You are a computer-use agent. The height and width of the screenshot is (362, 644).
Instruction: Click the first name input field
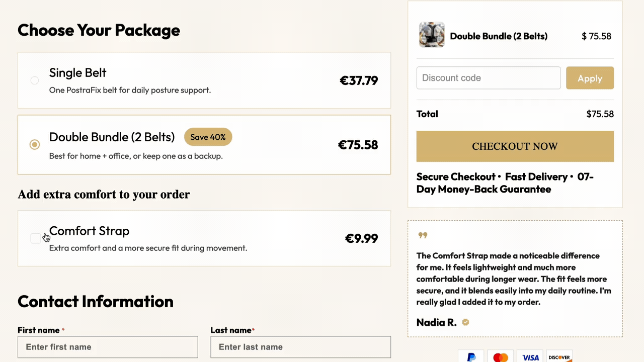(x=108, y=347)
